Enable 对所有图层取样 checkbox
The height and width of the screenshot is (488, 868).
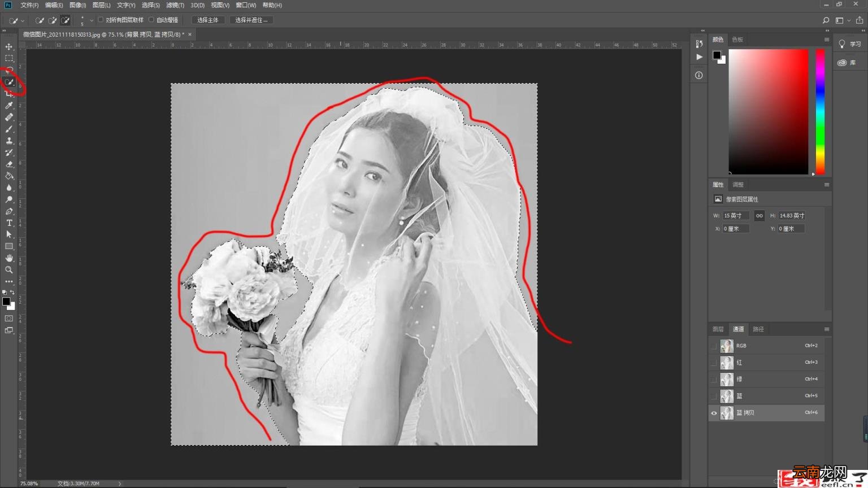tap(101, 20)
